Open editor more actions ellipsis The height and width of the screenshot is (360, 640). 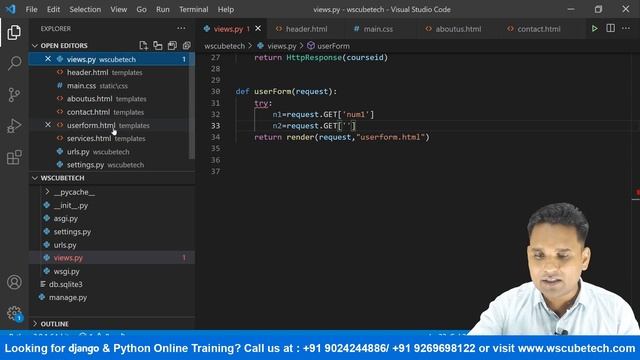coord(626,29)
